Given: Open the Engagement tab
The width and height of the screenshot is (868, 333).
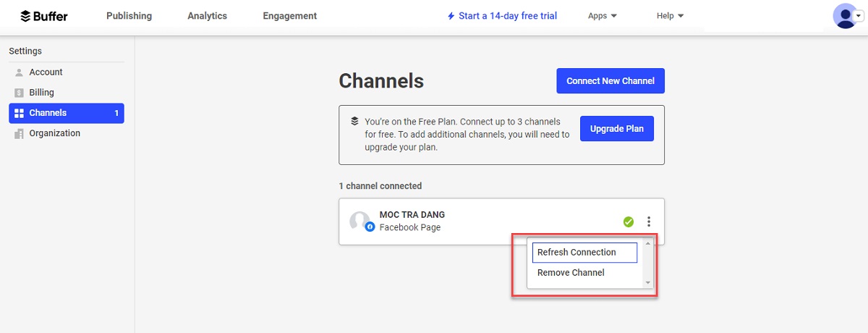Looking at the screenshot, I should [289, 16].
